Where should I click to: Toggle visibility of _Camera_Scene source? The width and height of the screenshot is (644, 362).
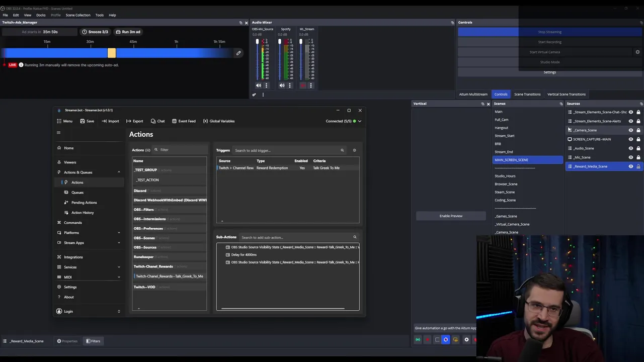(631, 130)
